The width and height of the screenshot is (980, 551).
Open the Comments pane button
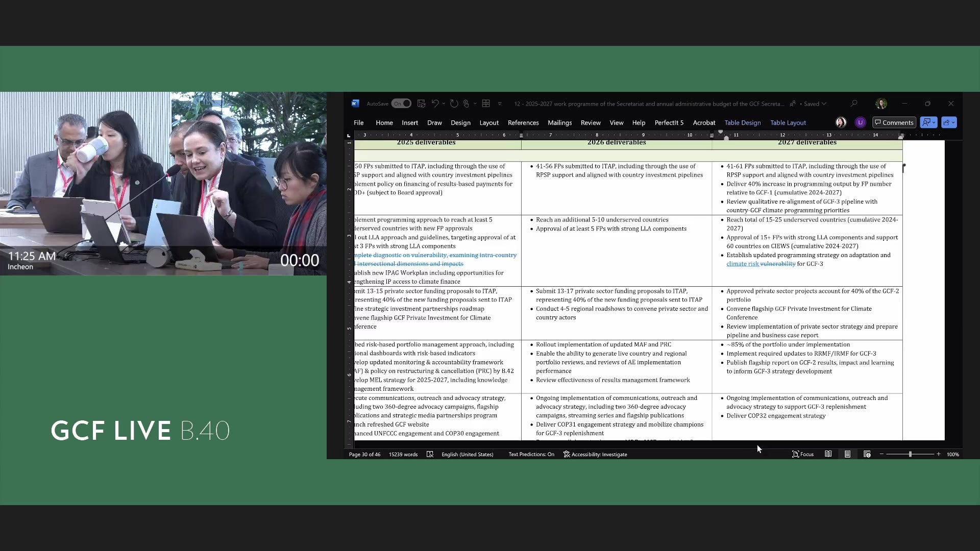894,122
